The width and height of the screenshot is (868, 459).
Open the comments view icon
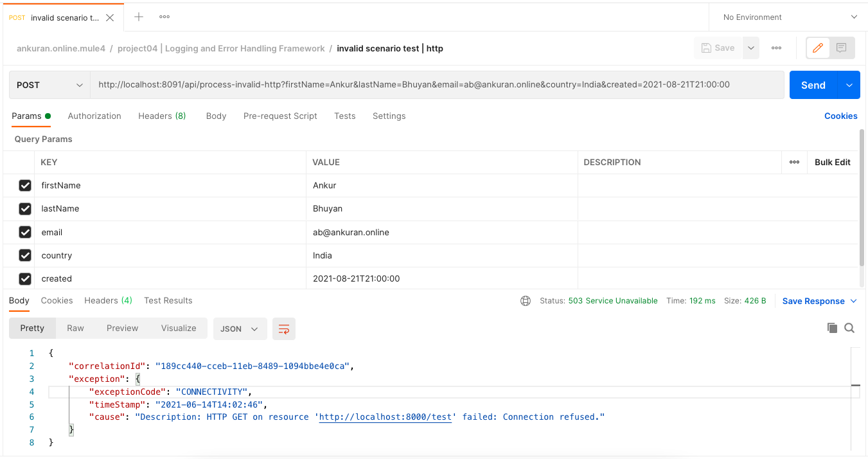coord(842,48)
